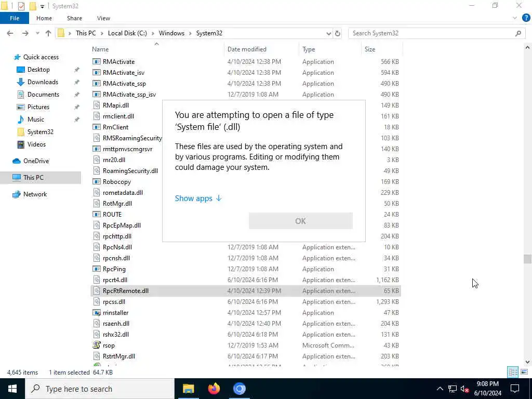The image size is (532, 399).
Task: Select the rrinstaller application icon
Action: (x=97, y=312)
